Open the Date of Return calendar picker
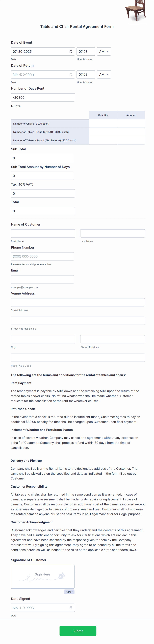This screenshot has width=154, height=644. 71,74
